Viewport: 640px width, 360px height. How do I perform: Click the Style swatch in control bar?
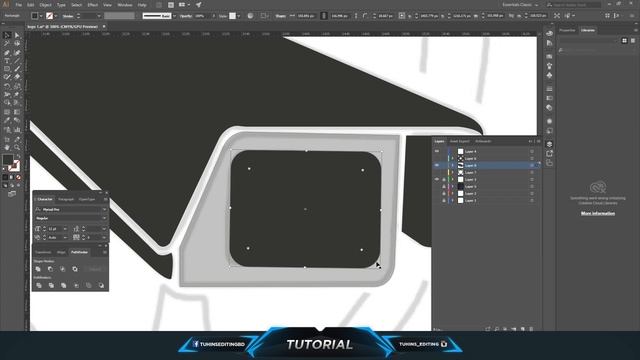click(x=232, y=16)
